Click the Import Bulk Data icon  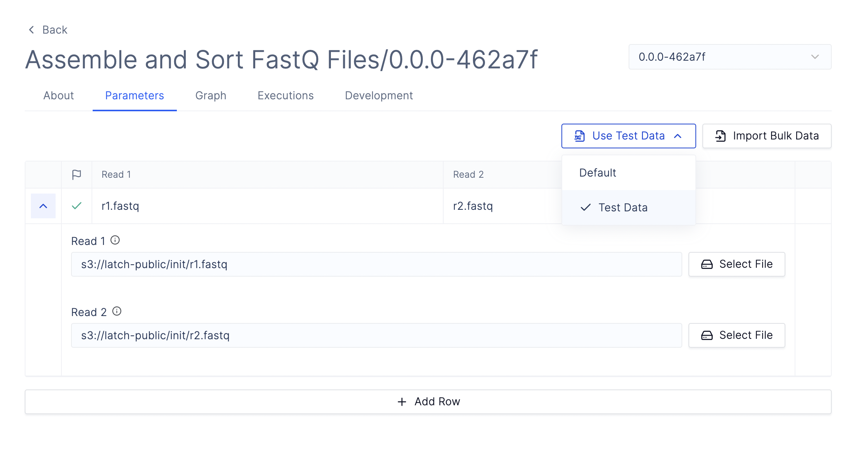pos(720,136)
